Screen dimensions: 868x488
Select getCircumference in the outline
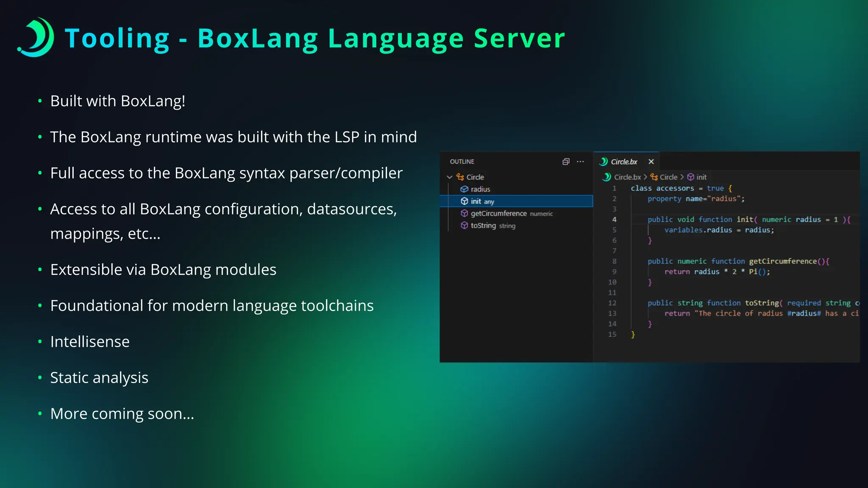516,213
